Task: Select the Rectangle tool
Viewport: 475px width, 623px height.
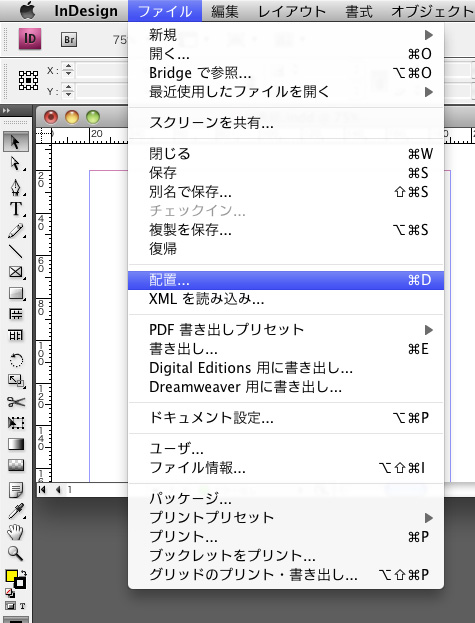Action: pos(15,293)
